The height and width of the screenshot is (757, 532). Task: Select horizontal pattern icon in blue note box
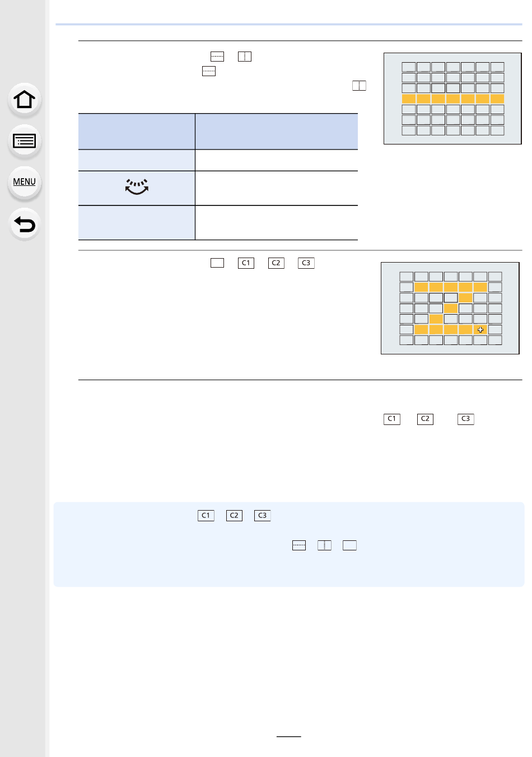click(x=299, y=545)
